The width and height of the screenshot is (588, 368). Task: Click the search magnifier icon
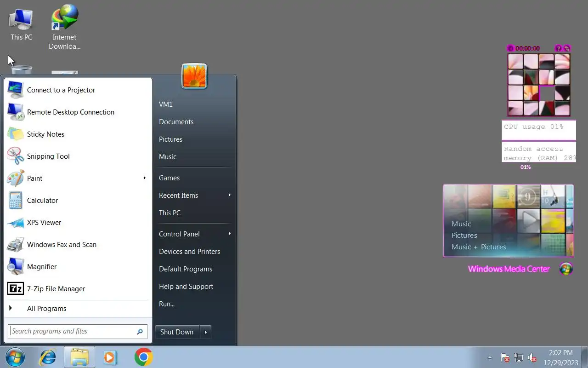coord(140,332)
